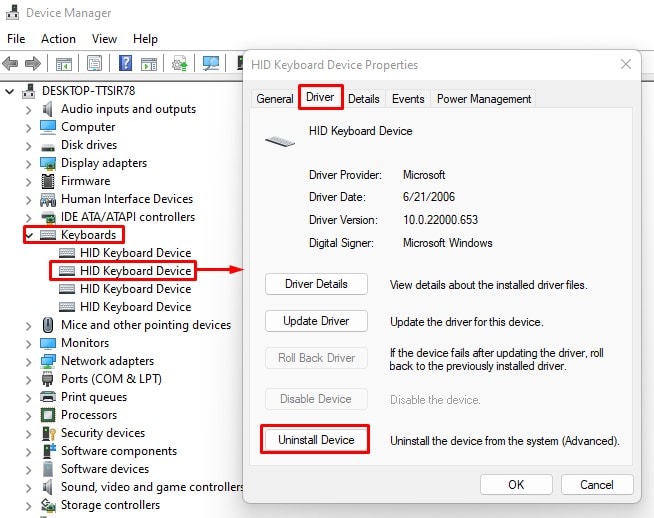654x518 pixels.
Task: Click the Firmware chip icon
Action: (48, 181)
